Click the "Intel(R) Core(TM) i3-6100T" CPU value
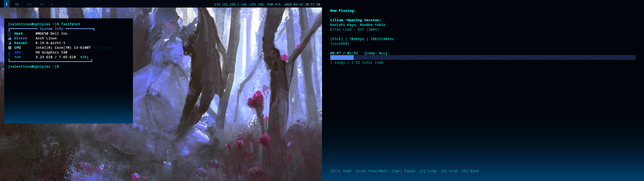 63,48
